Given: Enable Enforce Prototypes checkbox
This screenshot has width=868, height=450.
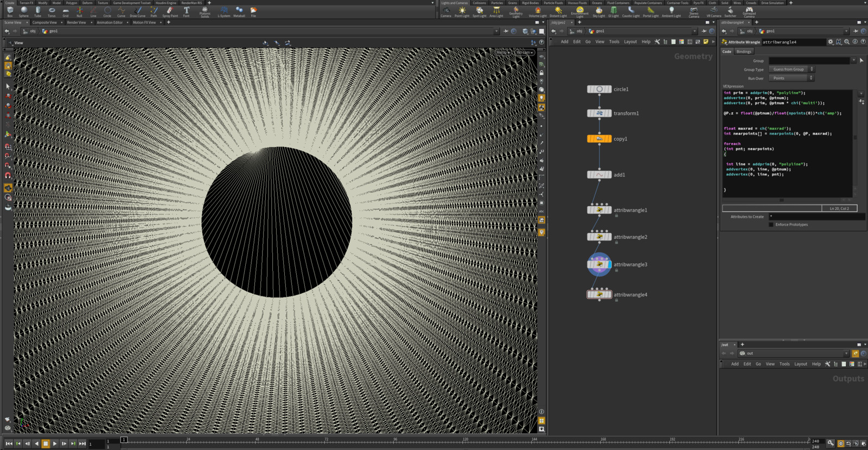Looking at the screenshot, I should point(771,224).
